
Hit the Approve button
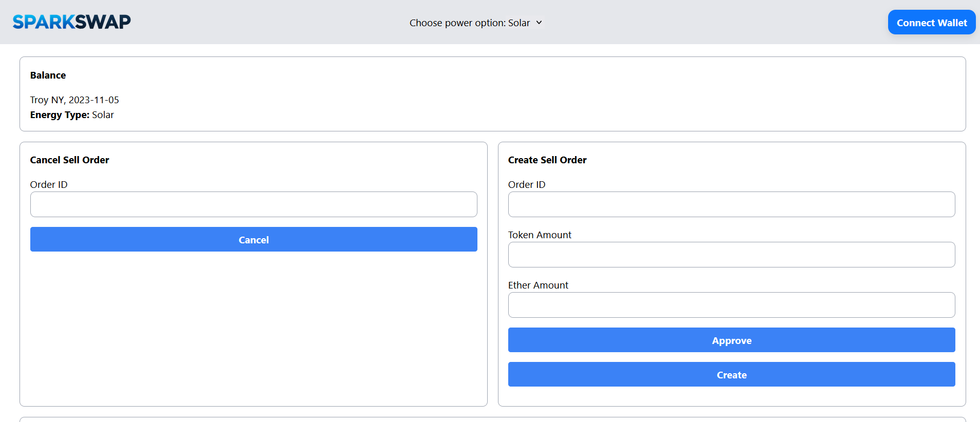coord(732,340)
